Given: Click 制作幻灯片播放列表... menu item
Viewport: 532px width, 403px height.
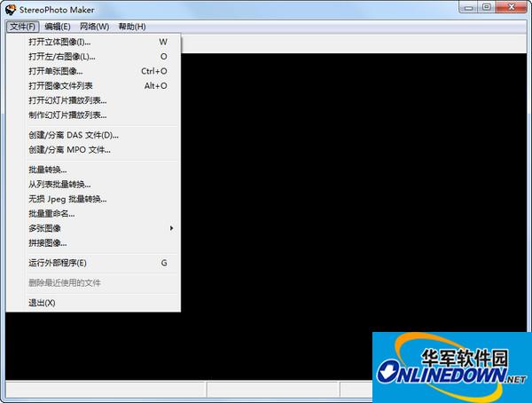Looking at the screenshot, I should click(93, 115).
